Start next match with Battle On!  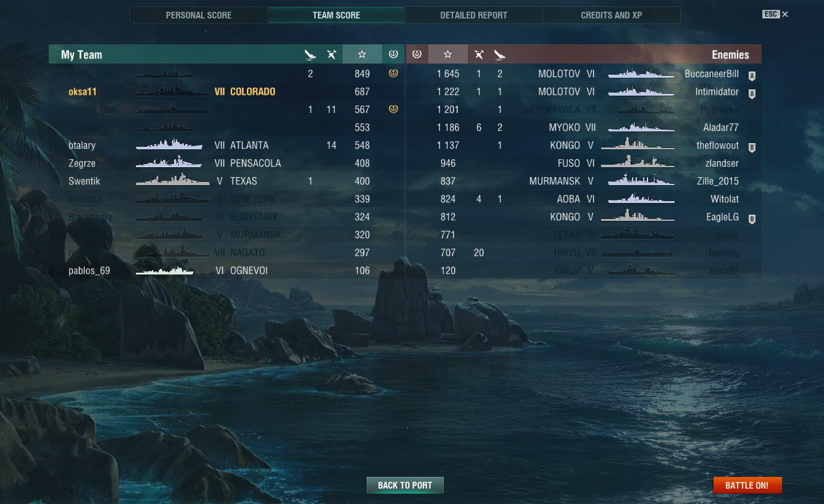click(747, 485)
